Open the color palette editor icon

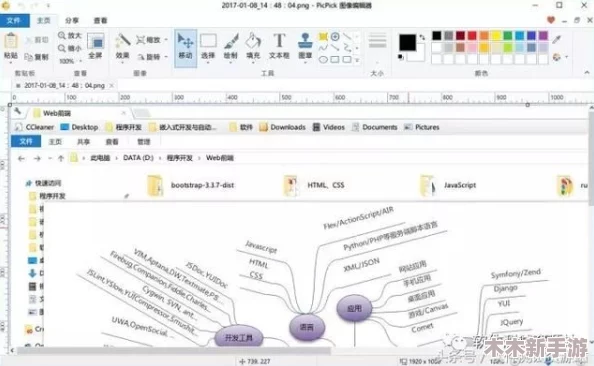click(x=557, y=57)
